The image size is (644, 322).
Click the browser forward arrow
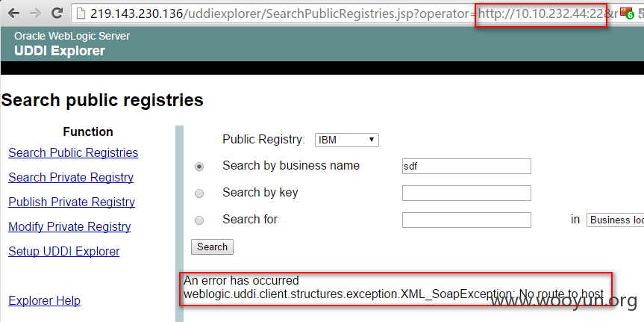coord(35,13)
